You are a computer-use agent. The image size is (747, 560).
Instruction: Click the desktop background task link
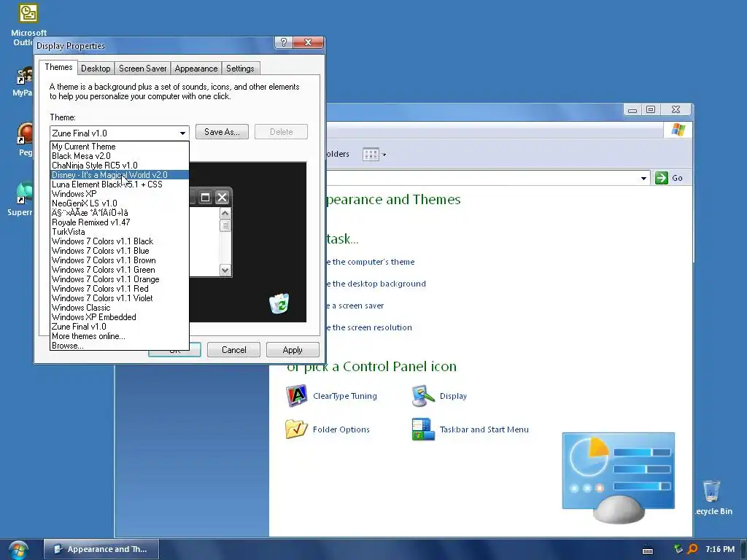click(x=376, y=284)
